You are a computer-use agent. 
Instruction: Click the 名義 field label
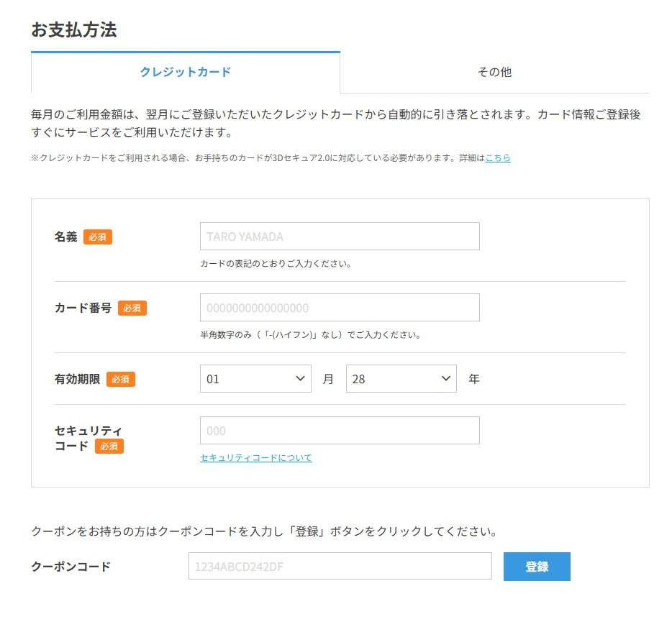[65, 237]
